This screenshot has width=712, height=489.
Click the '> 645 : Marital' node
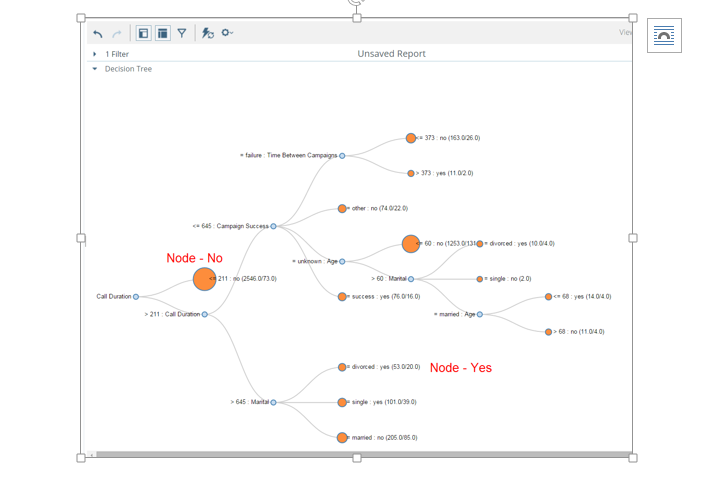click(273, 402)
